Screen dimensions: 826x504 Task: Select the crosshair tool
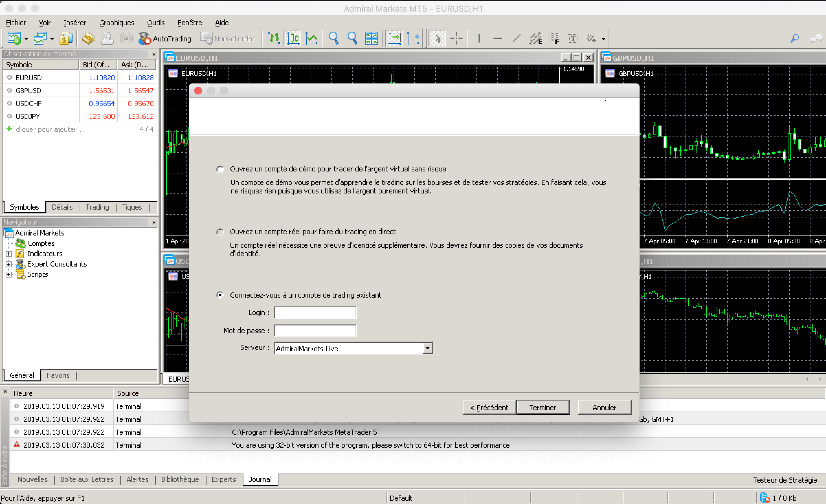[456, 38]
